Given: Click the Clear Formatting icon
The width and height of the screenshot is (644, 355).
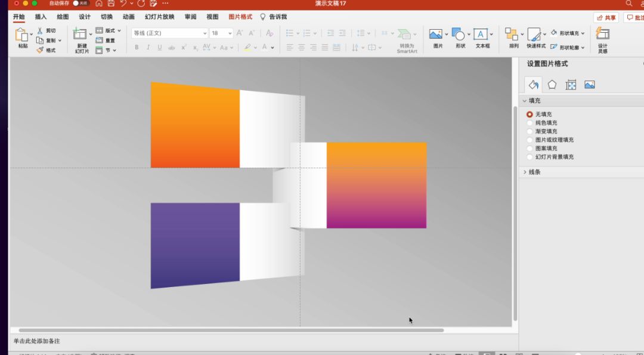Looking at the screenshot, I should click(270, 33).
